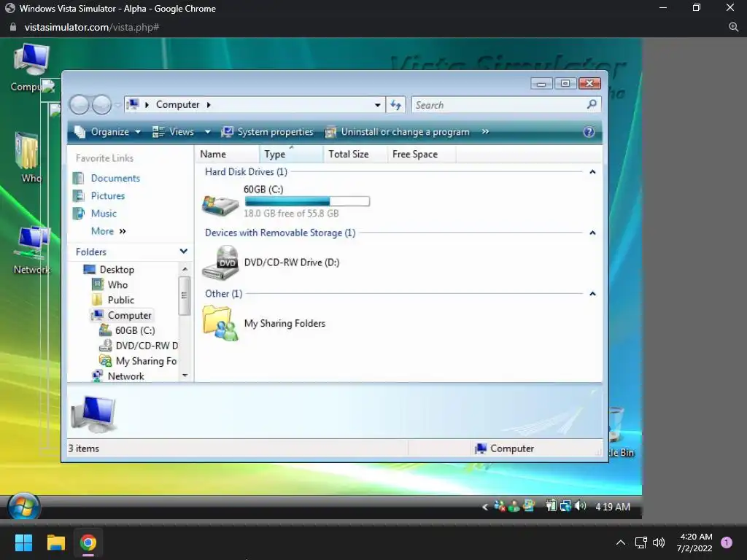
Task: Select My Sharing Folders in folder tree
Action: (x=146, y=361)
